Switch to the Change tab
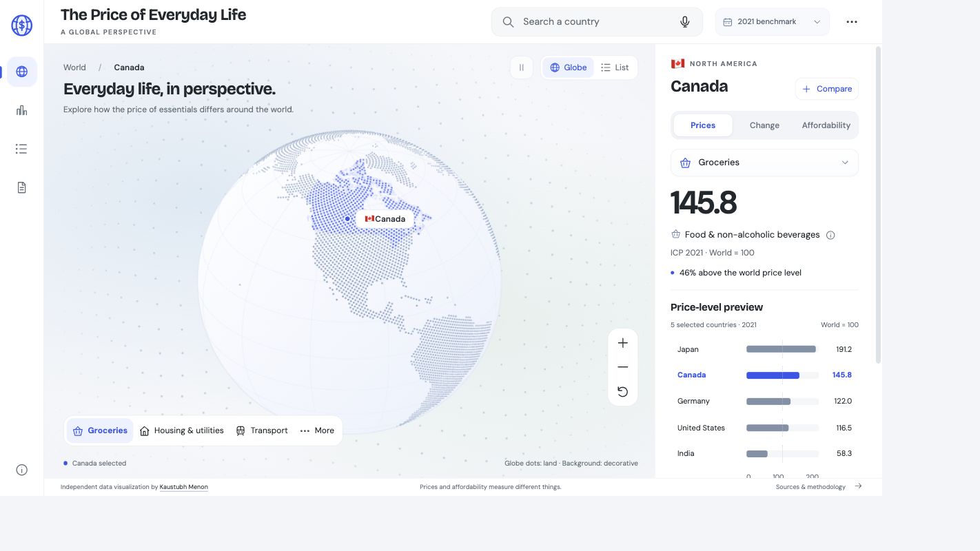The height and width of the screenshot is (551, 980). pos(764,125)
